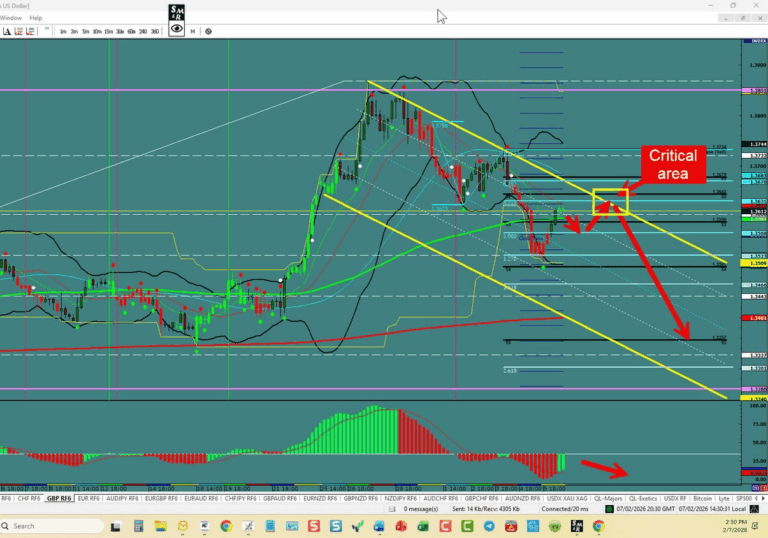
Task: Click the text label 'A' toolbar icon
Action: pos(7,31)
